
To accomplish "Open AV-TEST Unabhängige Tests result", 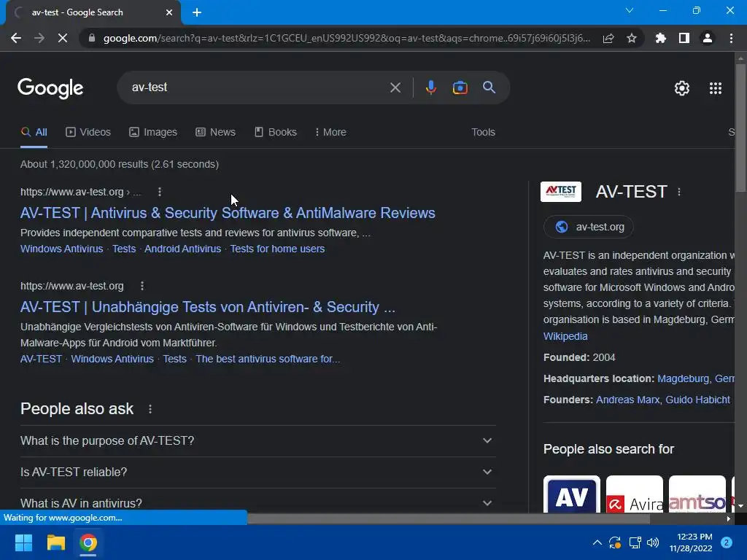I will 208,307.
